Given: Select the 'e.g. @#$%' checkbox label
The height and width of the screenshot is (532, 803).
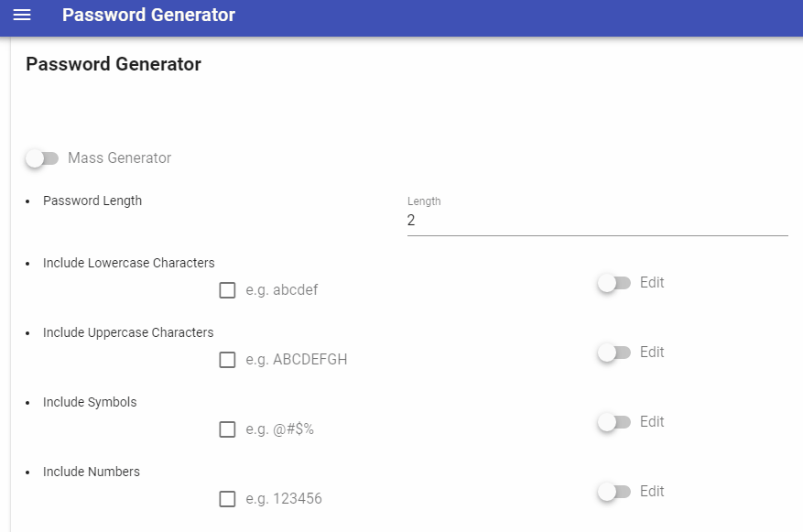Looking at the screenshot, I should click(x=279, y=429).
